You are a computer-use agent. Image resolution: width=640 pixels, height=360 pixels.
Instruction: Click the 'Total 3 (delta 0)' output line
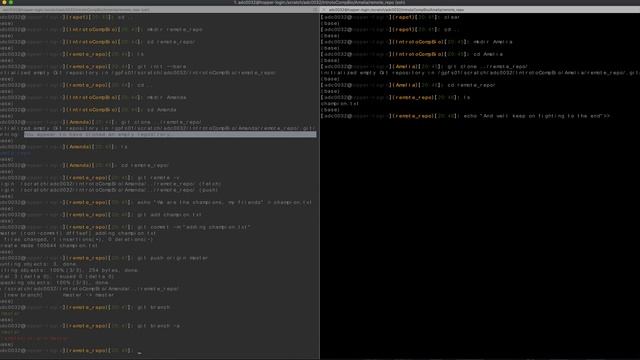(x=58, y=276)
